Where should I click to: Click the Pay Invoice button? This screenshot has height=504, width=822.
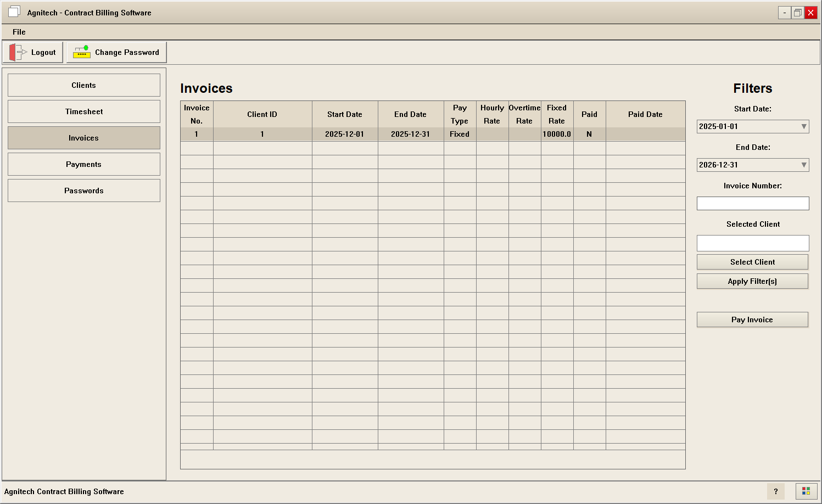[x=752, y=320]
